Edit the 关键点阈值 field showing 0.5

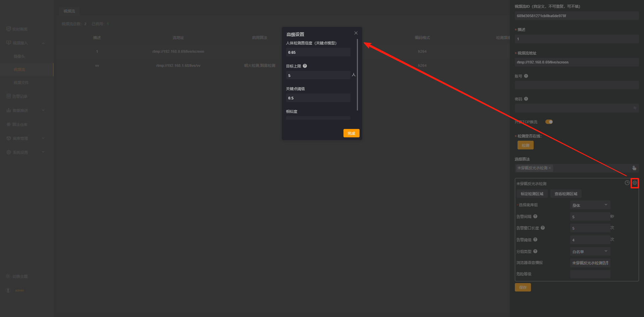point(318,98)
